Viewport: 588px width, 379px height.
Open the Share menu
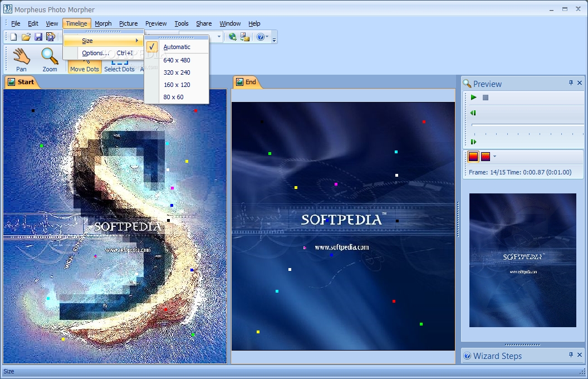(204, 23)
